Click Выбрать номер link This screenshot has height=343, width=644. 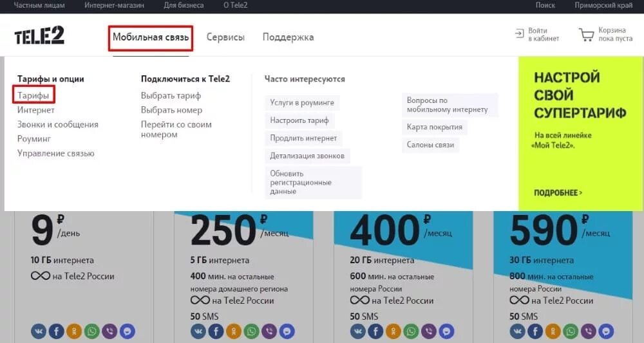pos(172,110)
